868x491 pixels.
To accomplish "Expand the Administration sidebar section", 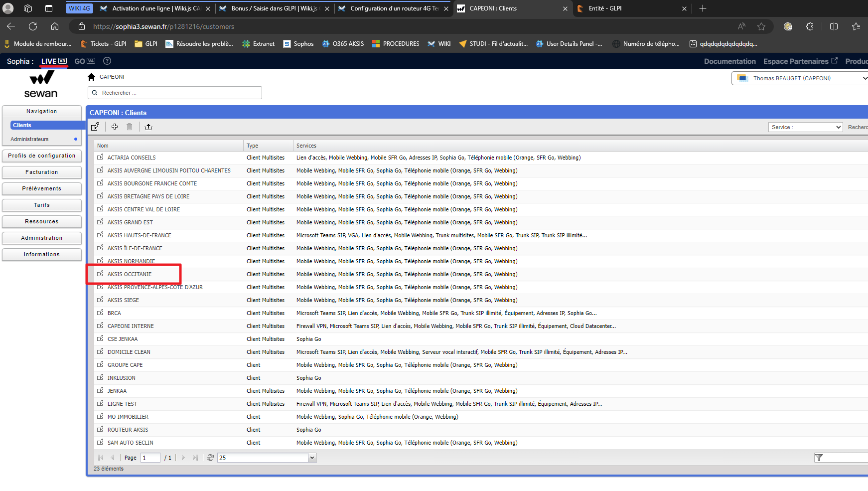I will pyautogui.click(x=42, y=238).
